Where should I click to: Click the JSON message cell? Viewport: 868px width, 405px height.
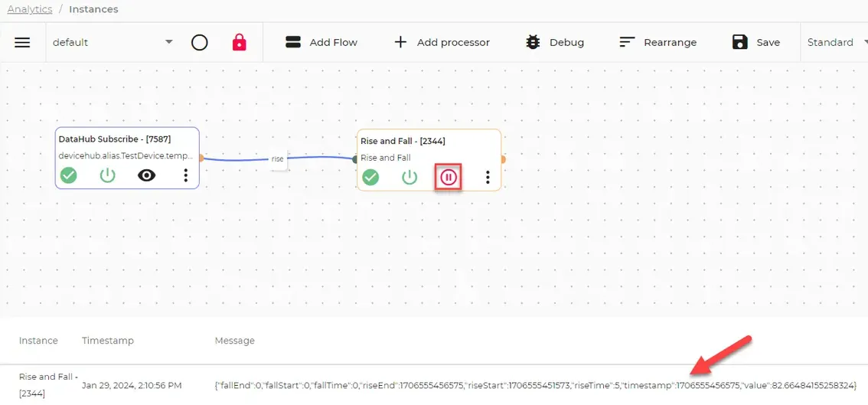tap(536, 385)
